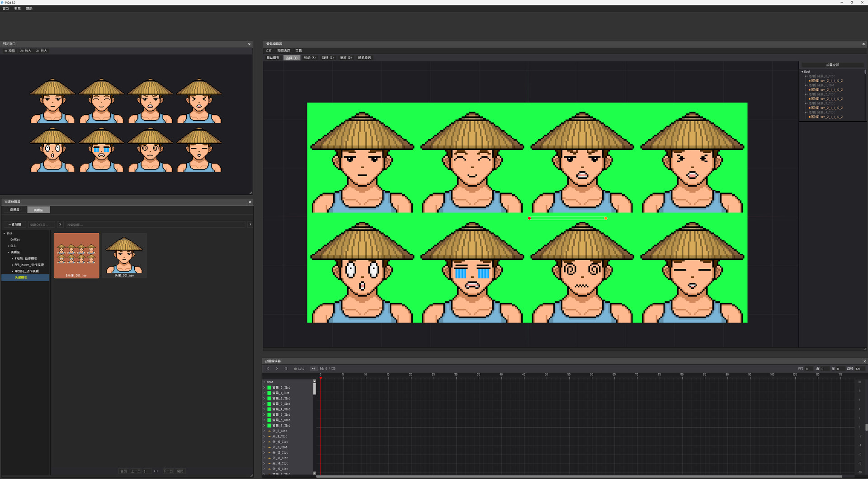Collapse the Root node in hierarchy tree
This screenshot has height=479, width=868.
(802, 72)
